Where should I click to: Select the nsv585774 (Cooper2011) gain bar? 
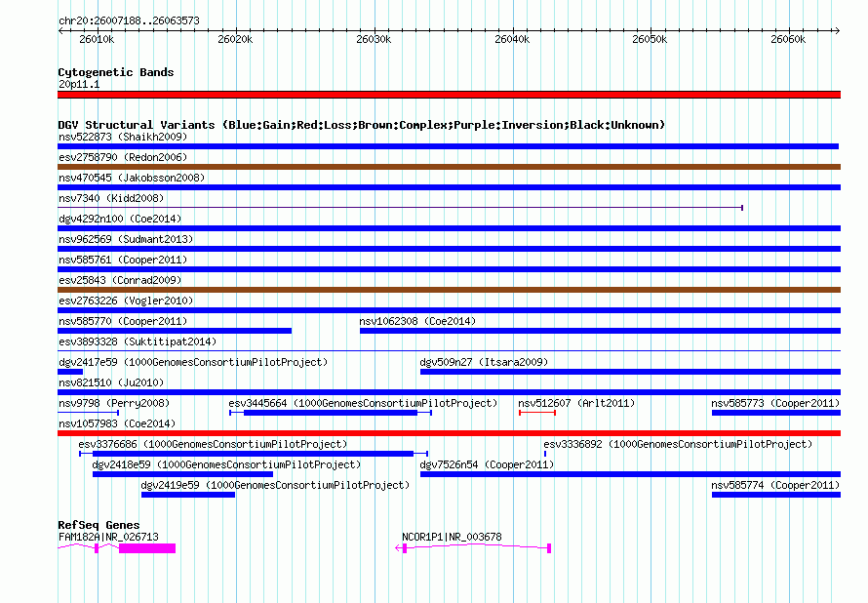[x=776, y=495]
